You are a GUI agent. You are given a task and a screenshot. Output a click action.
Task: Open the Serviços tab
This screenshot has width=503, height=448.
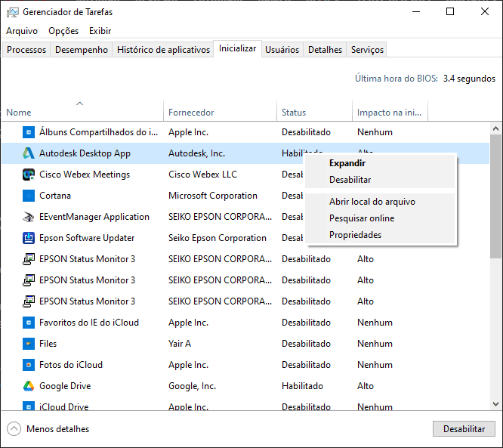click(367, 50)
